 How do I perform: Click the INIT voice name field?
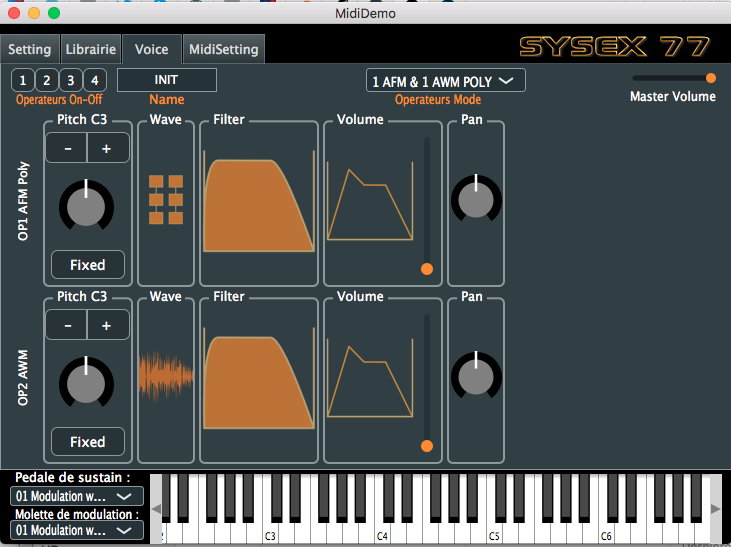click(167, 80)
